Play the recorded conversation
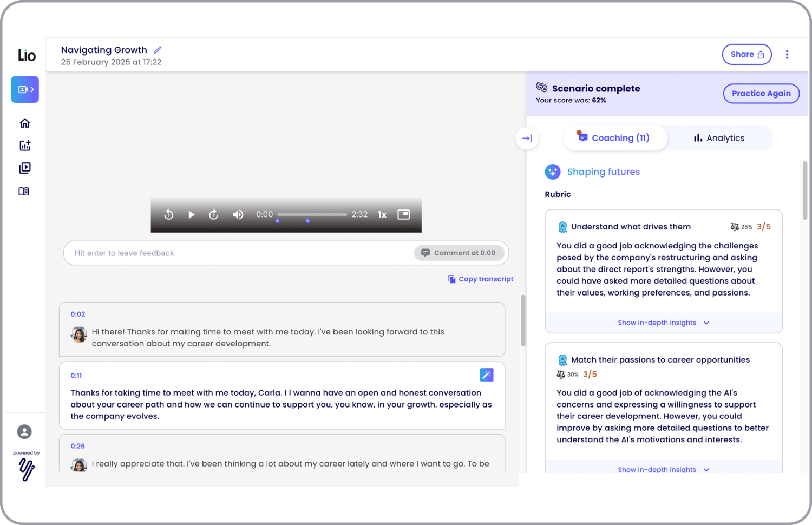Image resolution: width=812 pixels, height=525 pixels. (192, 214)
